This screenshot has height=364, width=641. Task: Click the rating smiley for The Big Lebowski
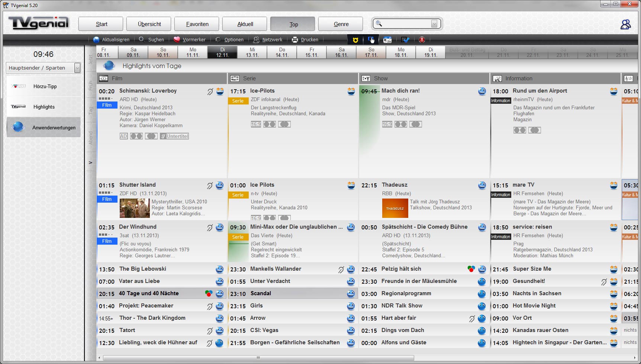220,269
